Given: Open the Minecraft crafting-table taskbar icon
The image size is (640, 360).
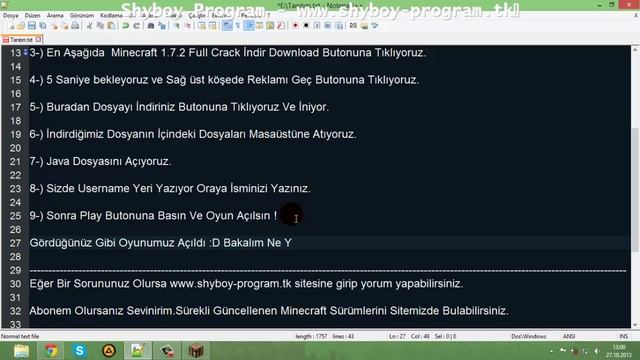Looking at the screenshot, I should click(196, 351).
